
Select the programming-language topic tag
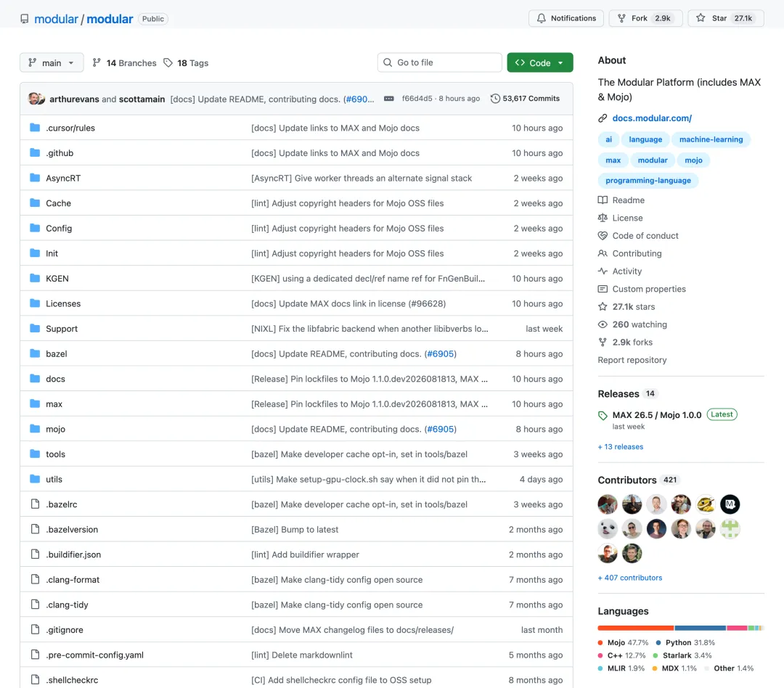click(x=648, y=181)
